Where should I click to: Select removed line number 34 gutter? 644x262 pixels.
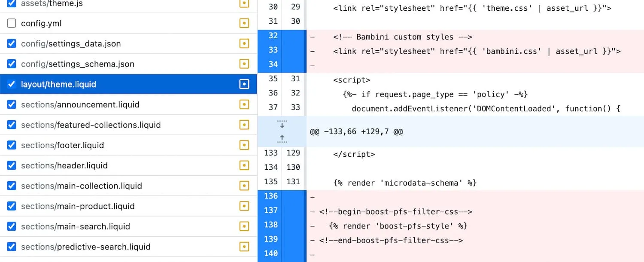(281, 64)
